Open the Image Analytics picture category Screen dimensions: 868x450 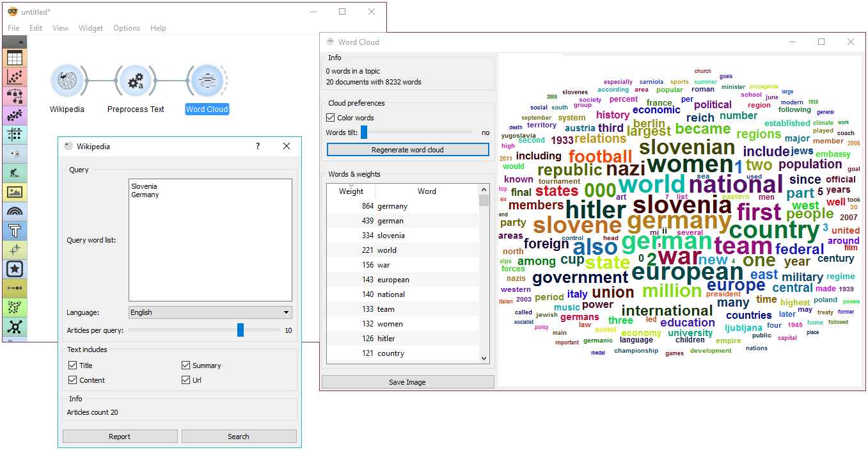(15, 192)
